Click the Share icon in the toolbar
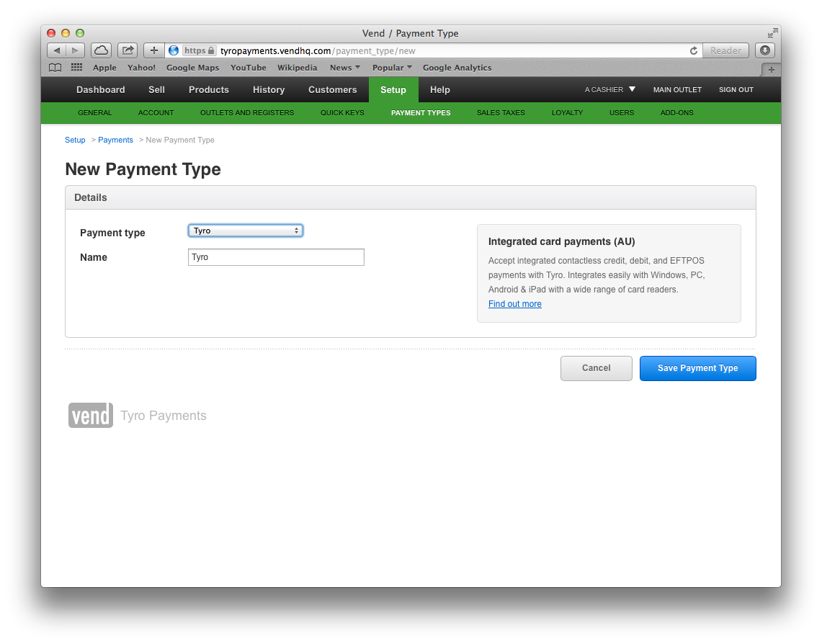 [x=127, y=50]
